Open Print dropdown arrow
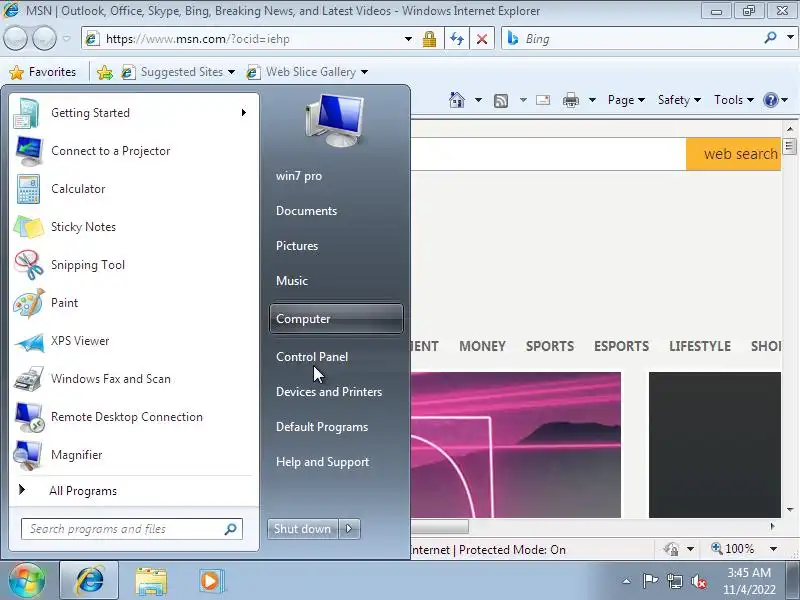This screenshot has height=600, width=800. [592, 100]
